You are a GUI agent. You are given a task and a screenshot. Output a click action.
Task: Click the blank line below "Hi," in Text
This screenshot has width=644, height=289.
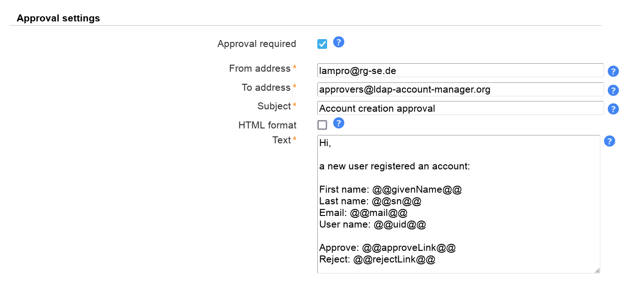(x=418, y=155)
